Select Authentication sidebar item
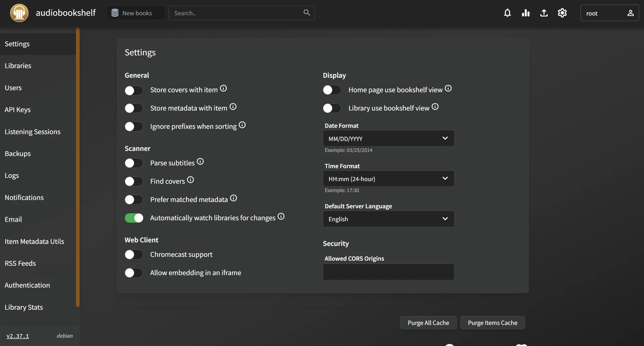The width and height of the screenshot is (644, 346). (x=38, y=285)
